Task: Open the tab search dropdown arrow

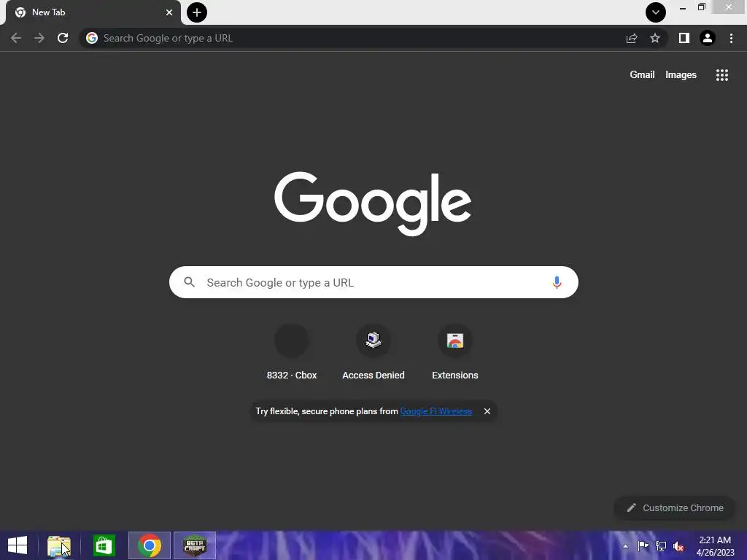Action: pyautogui.click(x=656, y=12)
